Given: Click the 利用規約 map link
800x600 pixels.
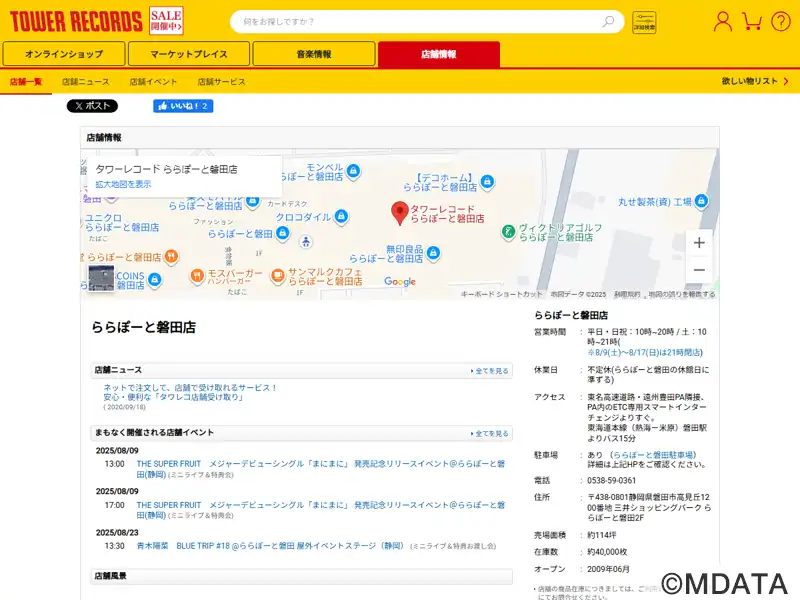Looking at the screenshot, I should pyautogui.click(x=627, y=294).
